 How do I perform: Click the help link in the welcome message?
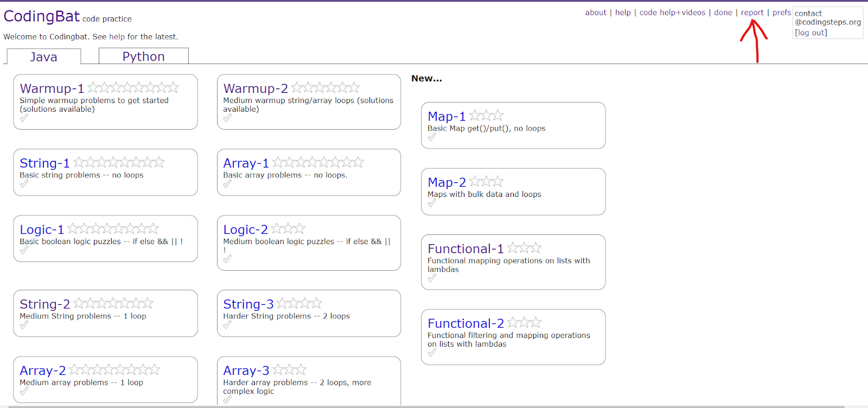point(117,37)
